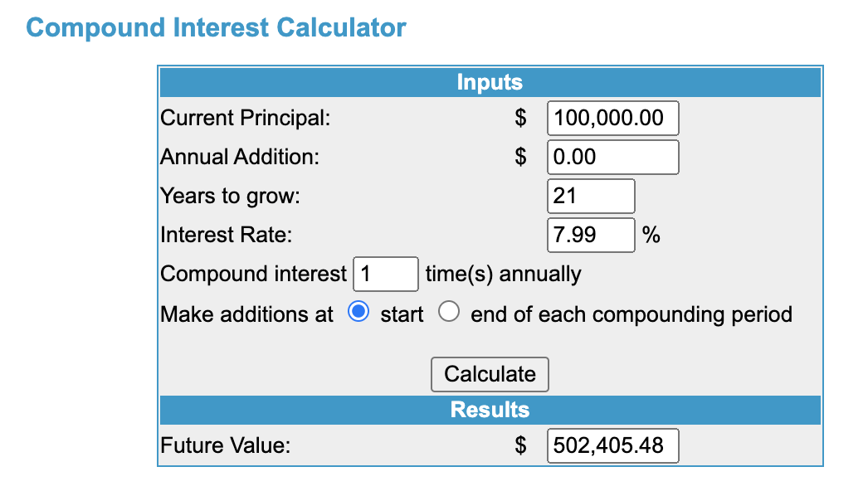The width and height of the screenshot is (868, 496).
Task: Click the Interest Rate label
Action: (226, 235)
